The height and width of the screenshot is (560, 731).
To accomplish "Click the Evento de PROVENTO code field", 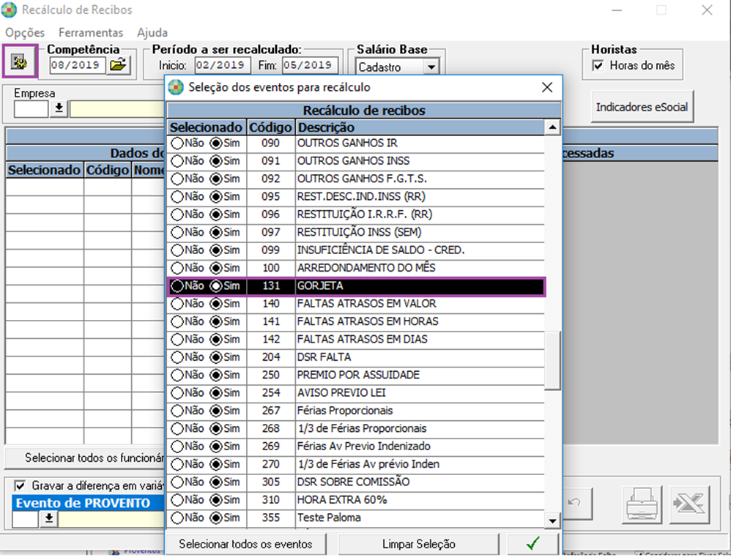I will pyautogui.click(x=25, y=519).
